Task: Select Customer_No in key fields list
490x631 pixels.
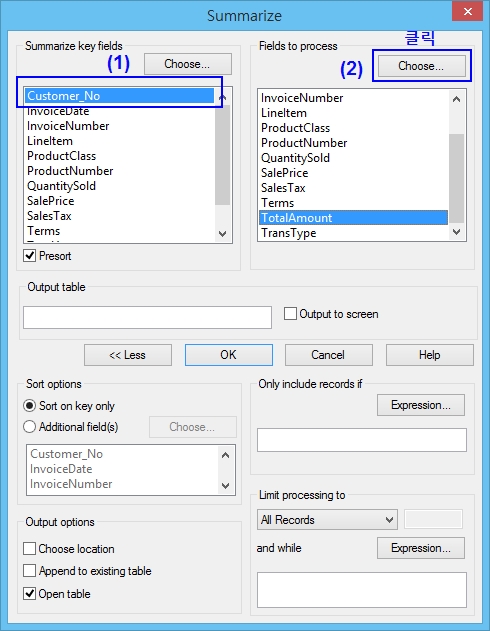Action: [120, 96]
